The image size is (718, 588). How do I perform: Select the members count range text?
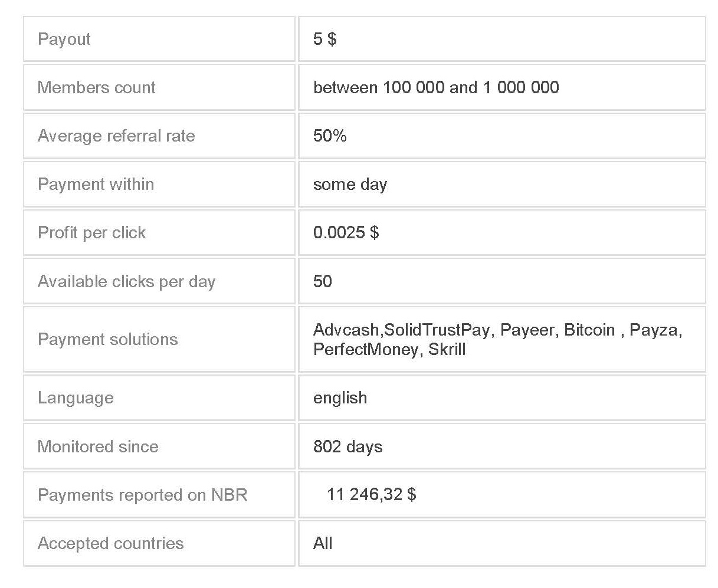[x=436, y=87]
